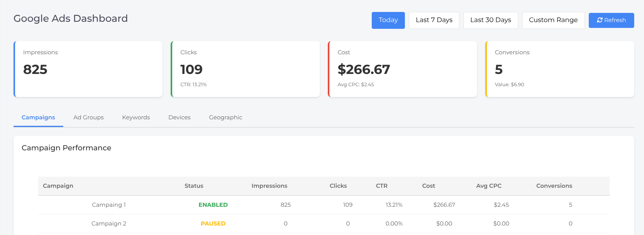Switch to Last 7 Days range

click(434, 20)
